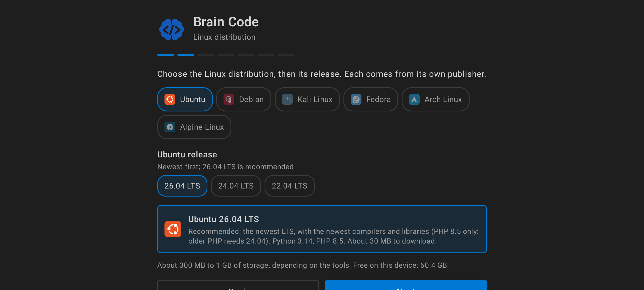Choose Debian as the distribution
Screen dimensions: 644x290
point(244,99)
